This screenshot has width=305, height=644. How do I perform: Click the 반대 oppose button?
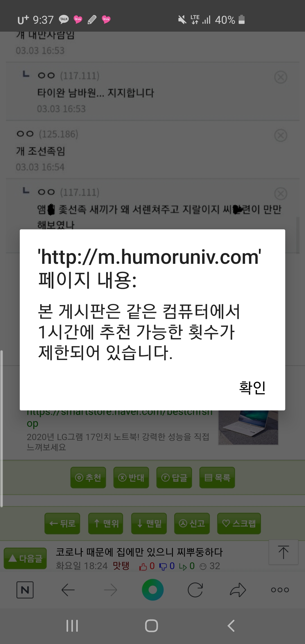[131, 478]
